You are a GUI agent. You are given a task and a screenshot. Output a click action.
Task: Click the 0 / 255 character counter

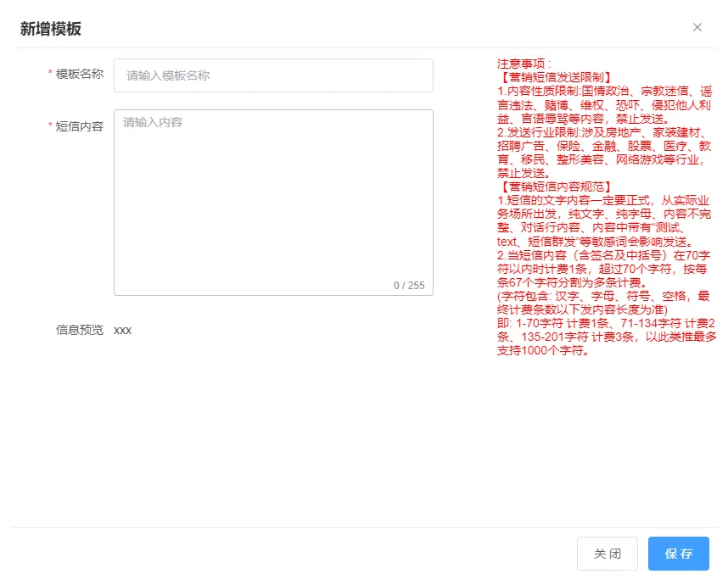409,286
